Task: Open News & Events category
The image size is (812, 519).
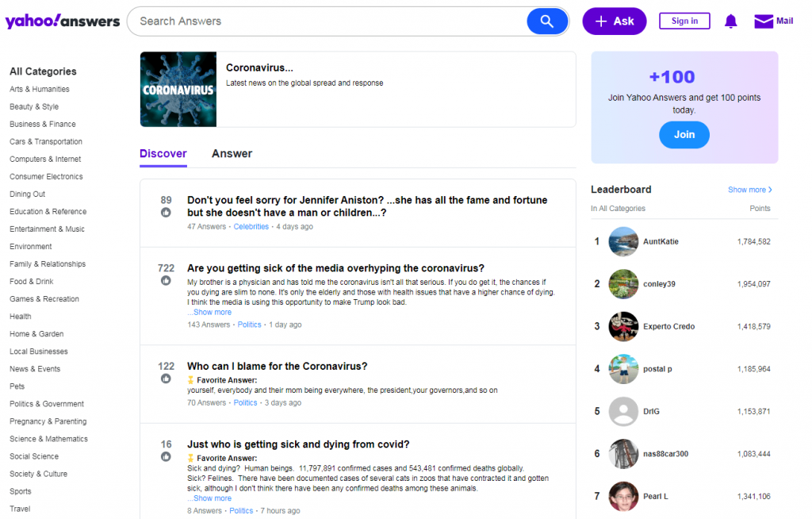Action: click(35, 369)
